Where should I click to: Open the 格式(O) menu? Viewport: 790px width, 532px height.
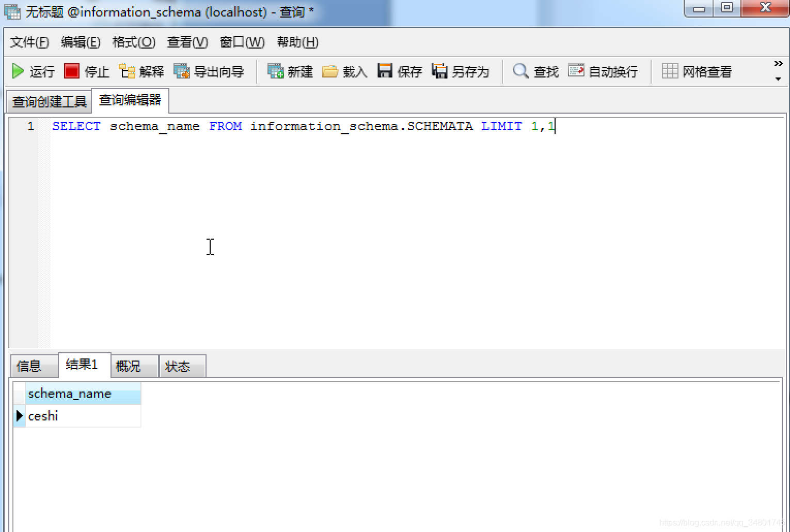click(134, 42)
